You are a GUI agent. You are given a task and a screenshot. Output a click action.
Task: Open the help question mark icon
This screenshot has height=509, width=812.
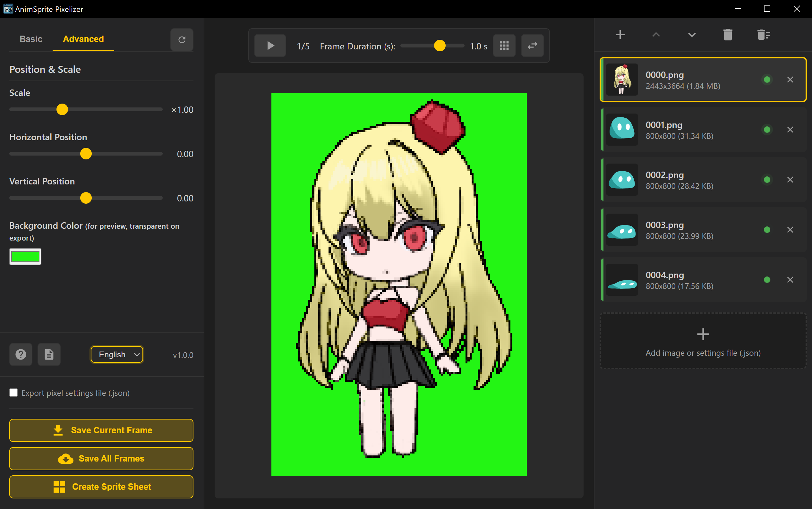click(21, 354)
